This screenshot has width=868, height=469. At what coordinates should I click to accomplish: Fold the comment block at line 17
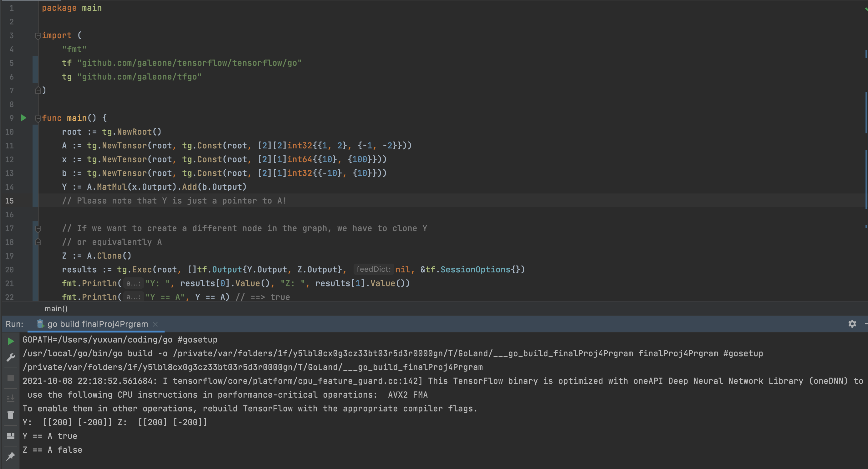click(38, 228)
